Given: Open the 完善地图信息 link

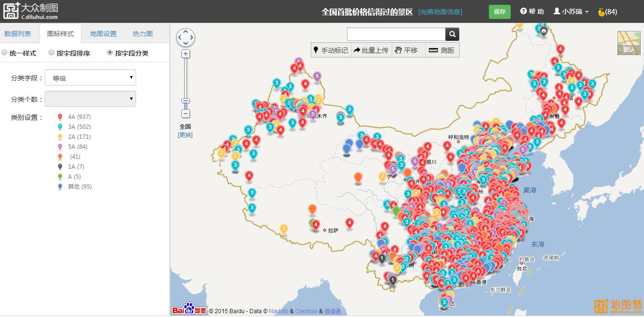Looking at the screenshot, I should click(x=440, y=12).
